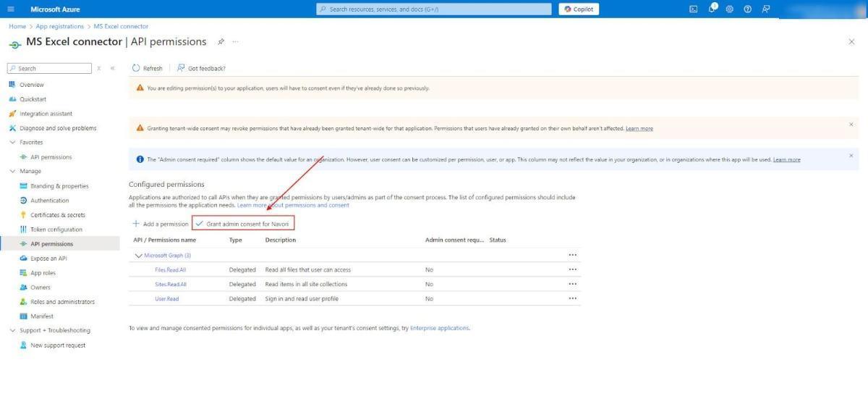The image size is (868, 412).
Task: Focus the sidebar Search input
Action: click(x=49, y=68)
